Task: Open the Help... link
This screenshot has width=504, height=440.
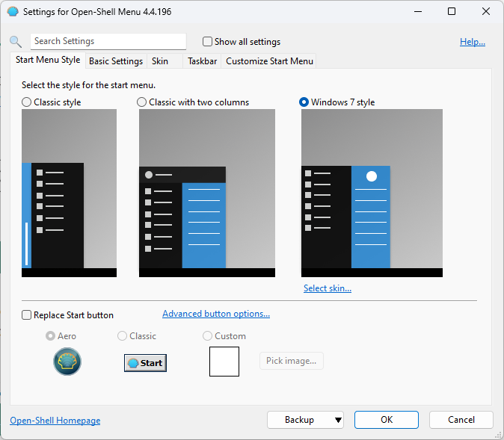Action: (472, 41)
